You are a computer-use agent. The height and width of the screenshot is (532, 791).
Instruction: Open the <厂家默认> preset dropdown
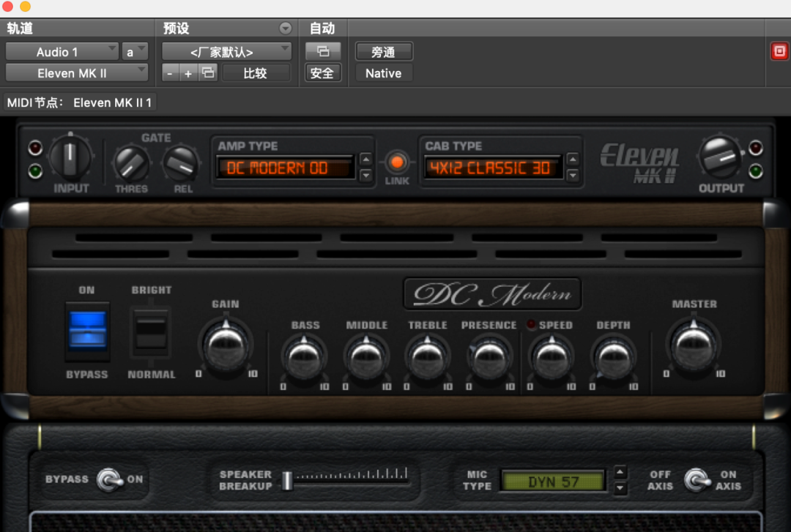226,52
